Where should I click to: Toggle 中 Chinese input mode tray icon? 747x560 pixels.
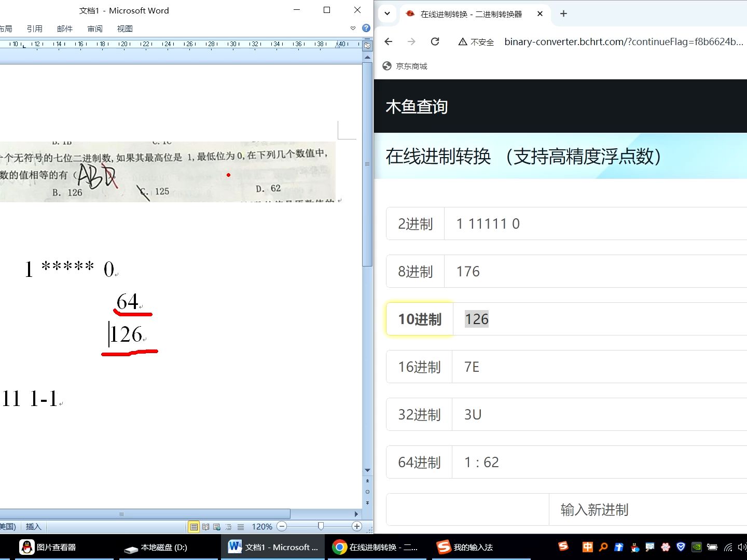pyautogui.click(x=587, y=547)
